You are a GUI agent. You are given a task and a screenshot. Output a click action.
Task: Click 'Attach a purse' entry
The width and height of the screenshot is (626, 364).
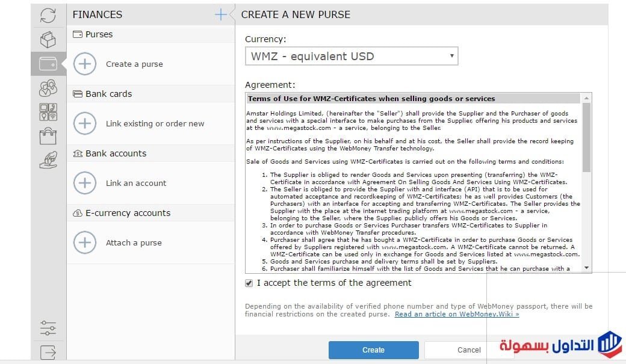pyautogui.click(x=134, y=243)
